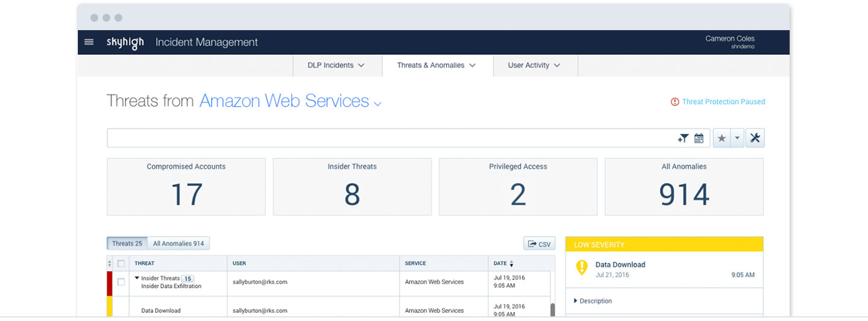Click the LOW SEVERITY panel header
This screenshot has height=321, width=868.
[x=664, y=245]
